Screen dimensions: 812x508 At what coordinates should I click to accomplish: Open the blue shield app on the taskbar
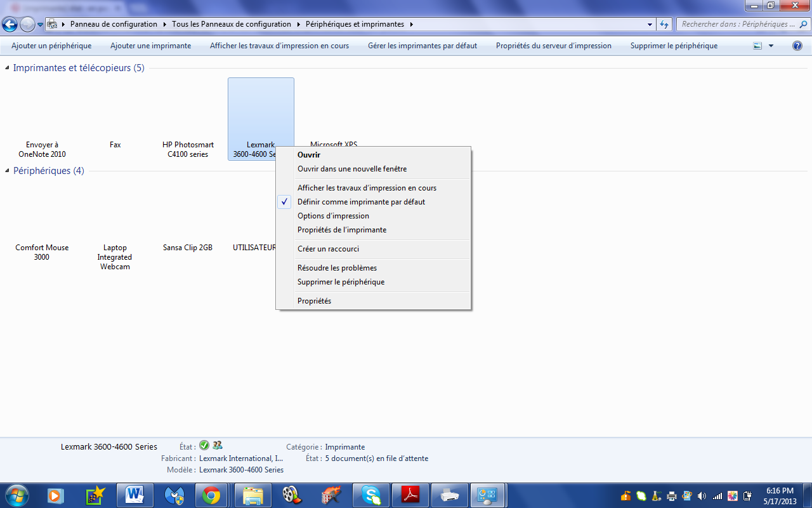coord(174,495)
